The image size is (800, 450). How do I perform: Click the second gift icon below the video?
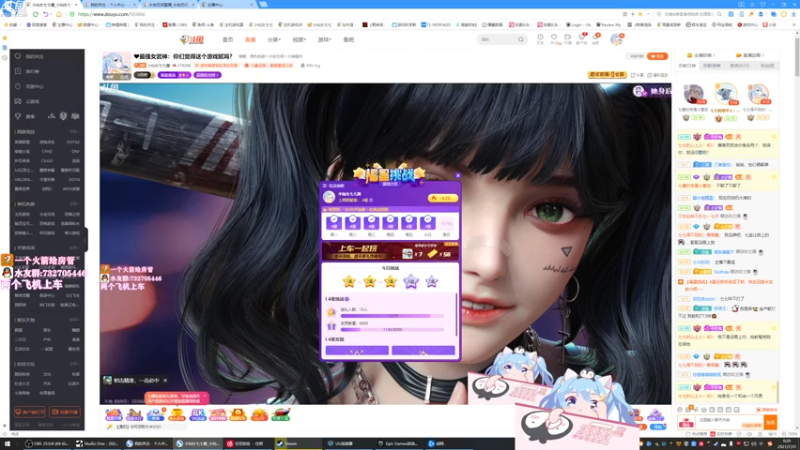pos(134,414)
